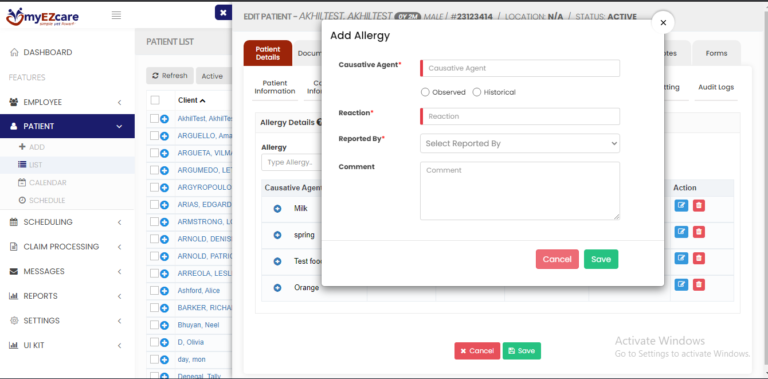Edit the Orange allergy entry
The height and width of the screenshot is (379, 768).
tap(681, 284)
